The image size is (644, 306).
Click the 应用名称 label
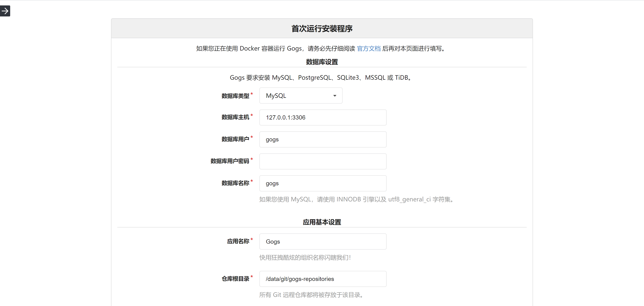tap(238, 242)
